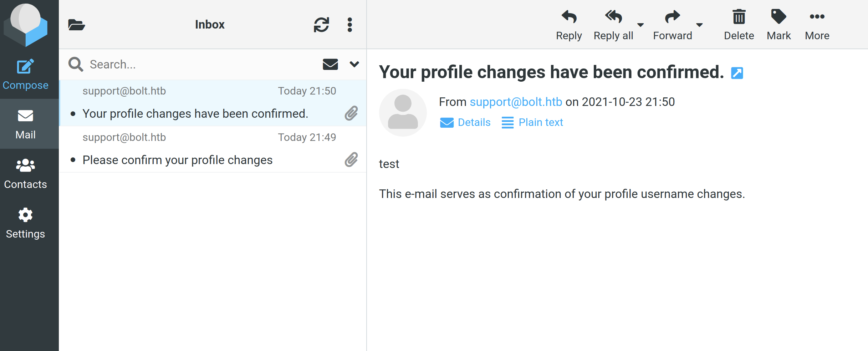Toggle message header Details
The height and width of the screenshot is (351, 868).
click(x=465, y=122)
